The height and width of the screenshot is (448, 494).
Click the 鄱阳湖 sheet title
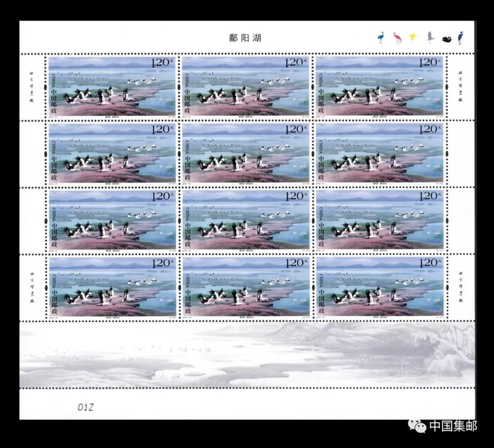click(245, 38)
